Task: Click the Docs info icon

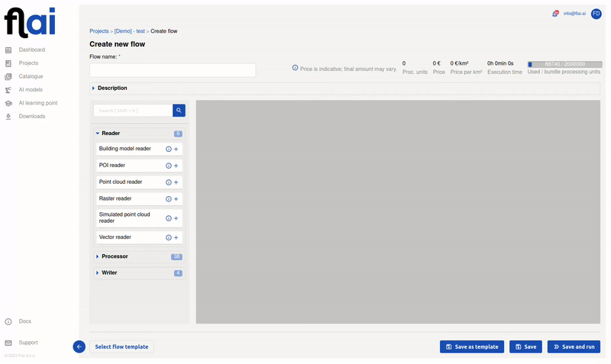Action: click(8, 321)
